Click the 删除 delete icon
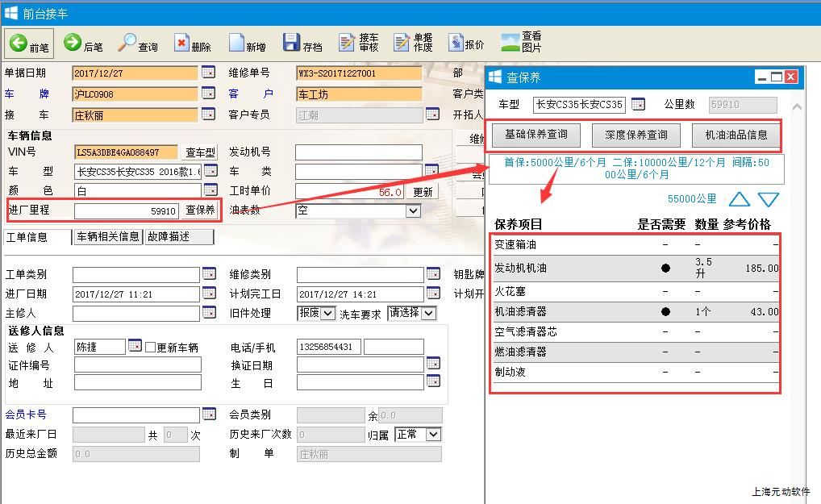821x504 pixels. coord(181,43)
